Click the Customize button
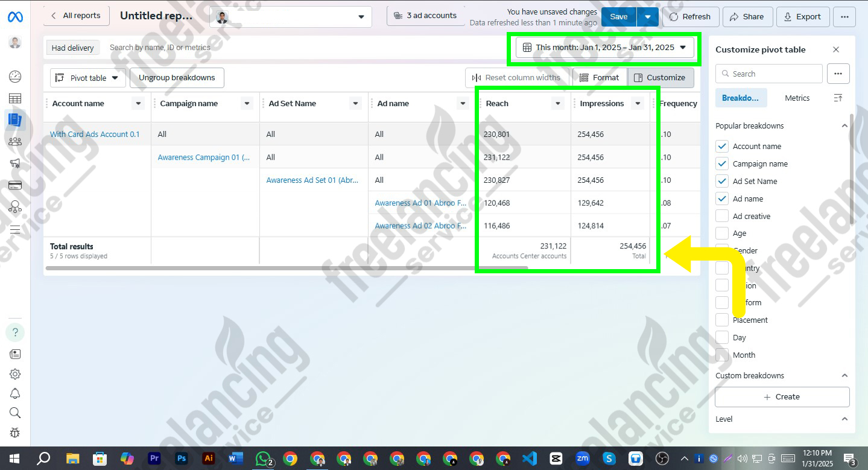Image resolution: width=868 pixels, height=470 pixels. 661,77
